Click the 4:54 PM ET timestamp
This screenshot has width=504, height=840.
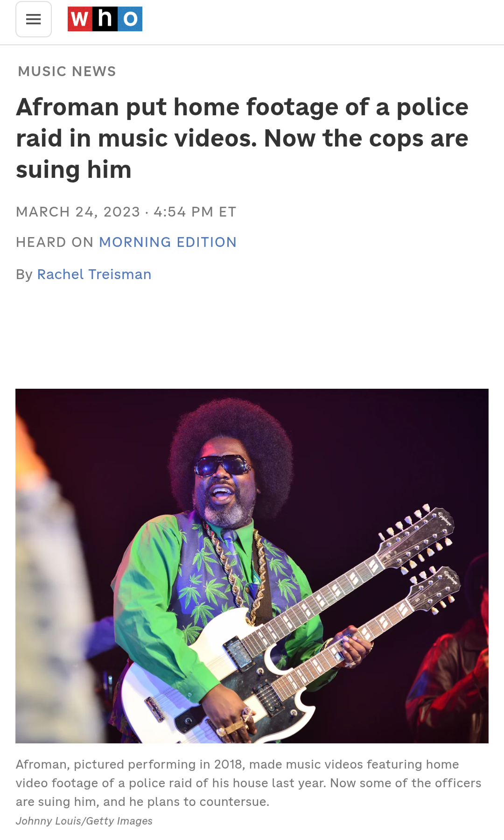[195, 212]
